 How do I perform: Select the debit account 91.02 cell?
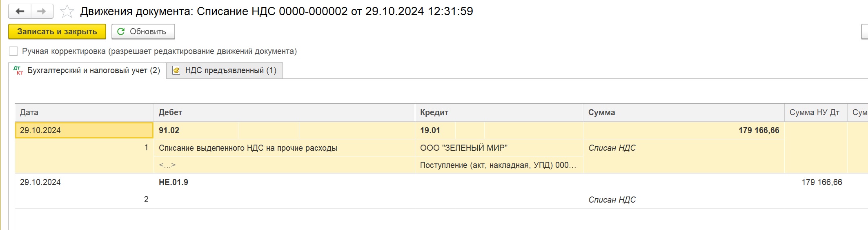click(x=196, y=130)
